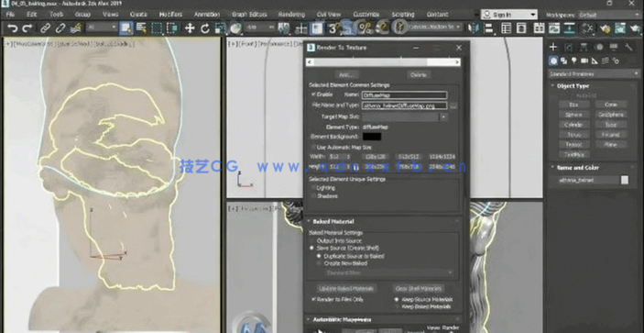The width and height of the screenshot is (644, 333).
Task: Select Create New Baked option
Action: (x=319, y=263)
